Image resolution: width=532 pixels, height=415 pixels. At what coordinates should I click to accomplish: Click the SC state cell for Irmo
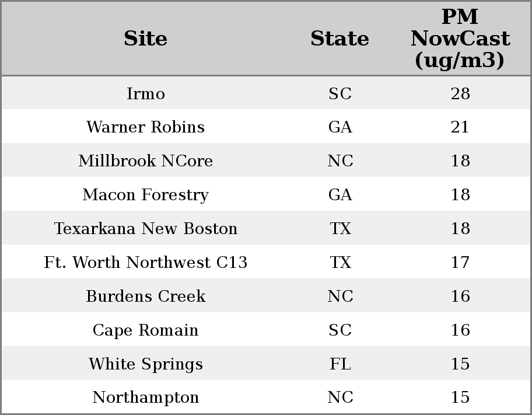[x=339, y=94]
